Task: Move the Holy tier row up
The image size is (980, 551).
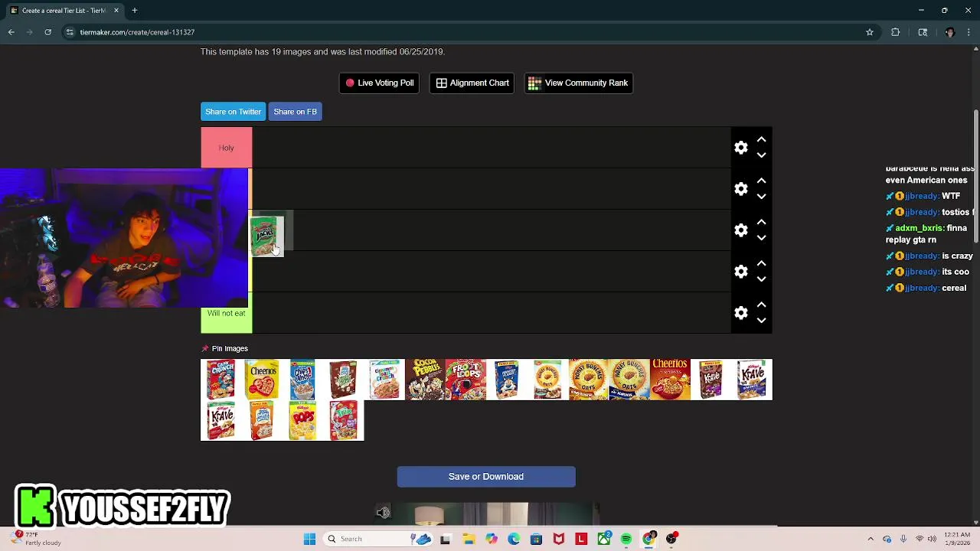Action: (x=761, y=139)
